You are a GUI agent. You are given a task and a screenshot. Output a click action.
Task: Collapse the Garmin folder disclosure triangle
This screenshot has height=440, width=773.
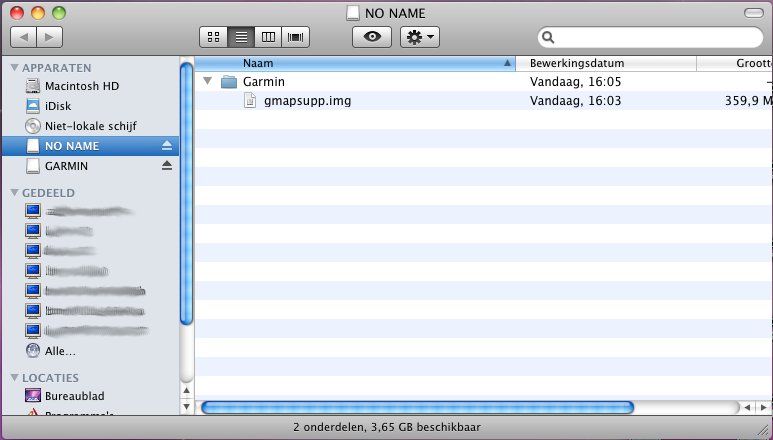[208, 81]
